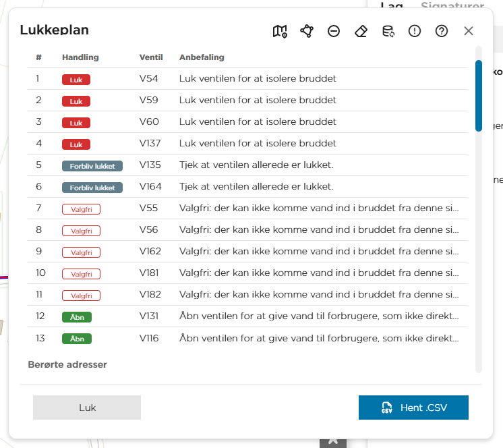
Task: Click the truncated Valgfri recommendation for V55
Action: coord(319,208)
